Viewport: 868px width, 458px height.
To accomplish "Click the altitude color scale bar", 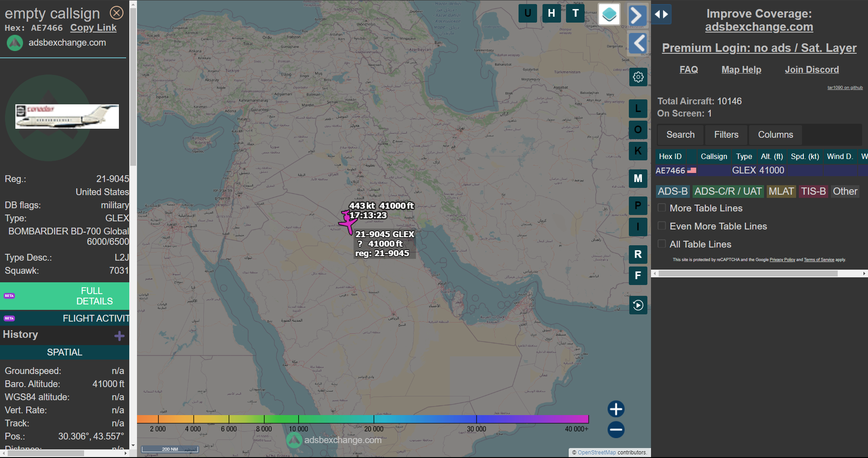I will pyautogui.click(x=363, y=419).
